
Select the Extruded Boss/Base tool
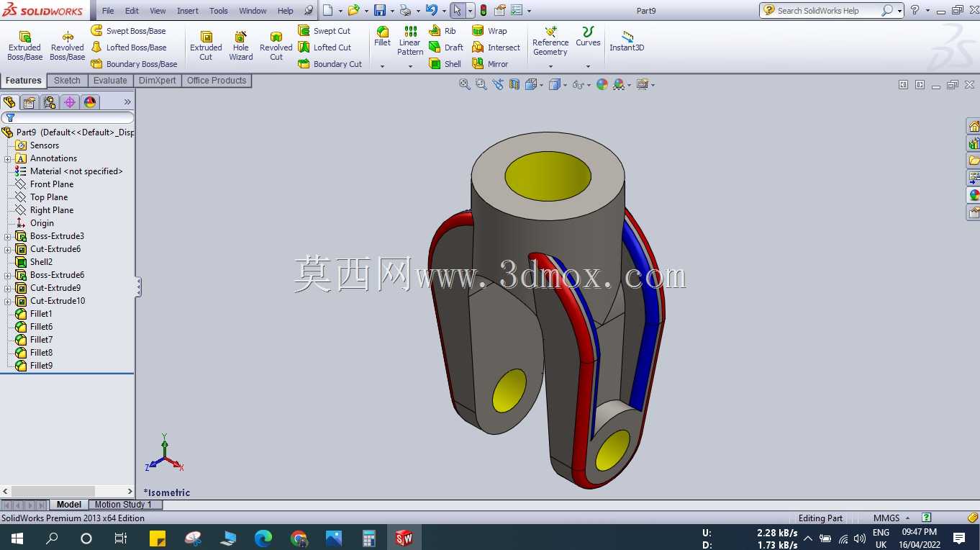pos(24,46)
